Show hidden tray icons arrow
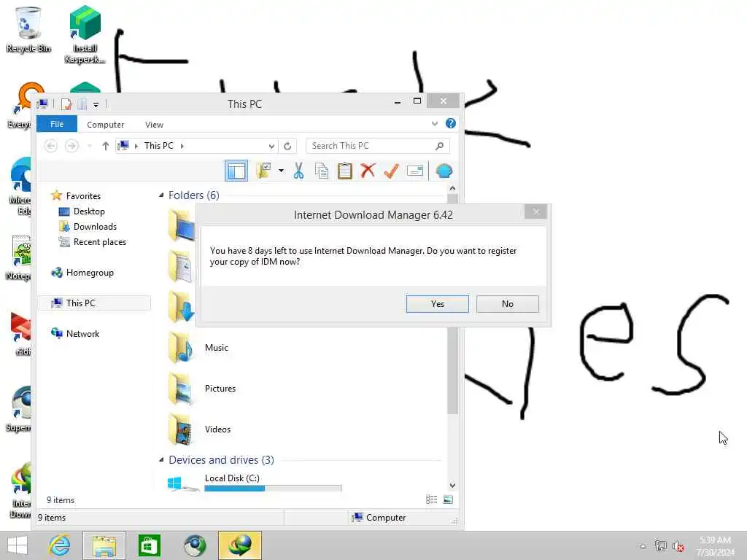This screenshot has height=560, width=747. (643, 545)
